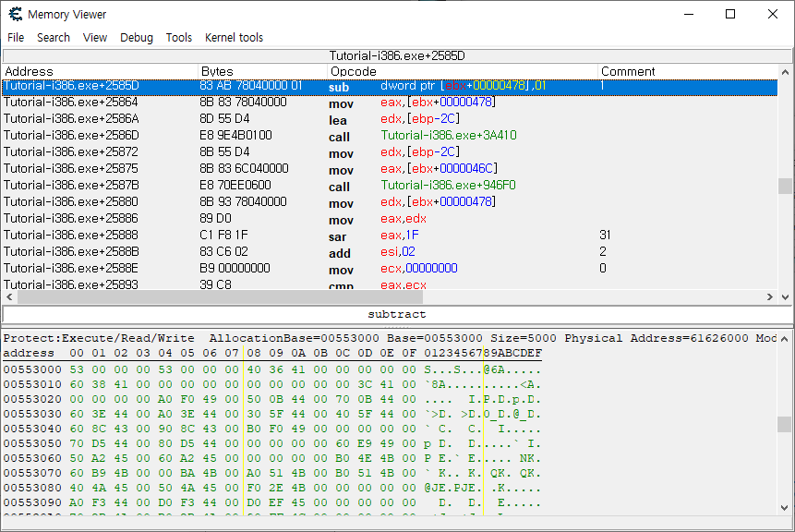Screen dimensions: 795x532
Task: Click the disassembler horizontal scrollbar thumb
Action: pos(220,297)
